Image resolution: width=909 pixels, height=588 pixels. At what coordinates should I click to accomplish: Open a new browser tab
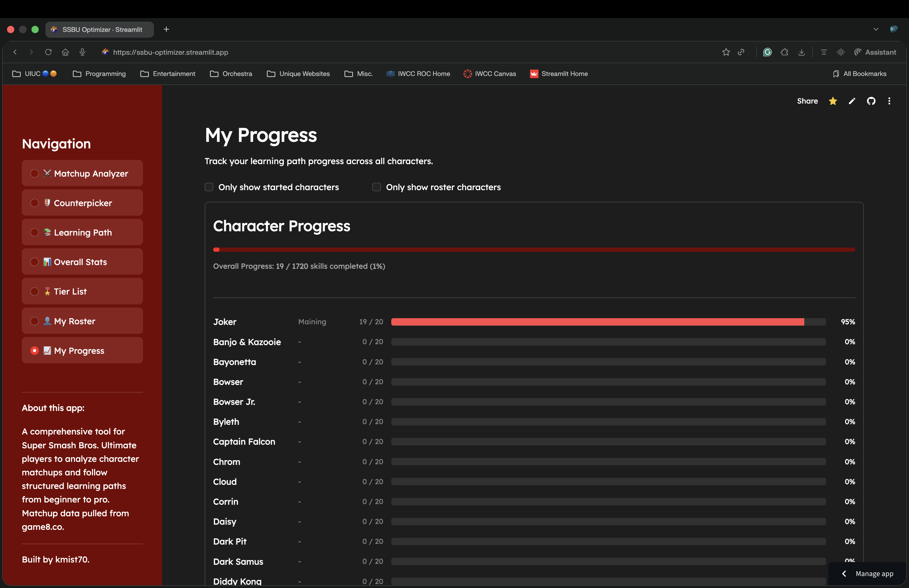tap(166, 29)
